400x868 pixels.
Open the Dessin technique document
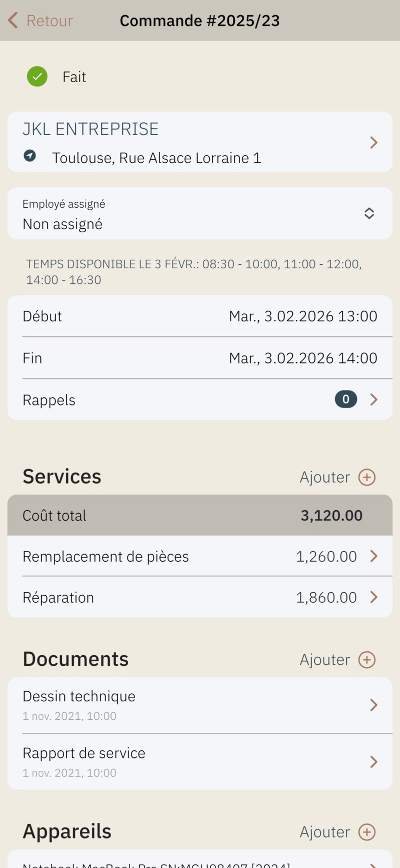point(79,696)
